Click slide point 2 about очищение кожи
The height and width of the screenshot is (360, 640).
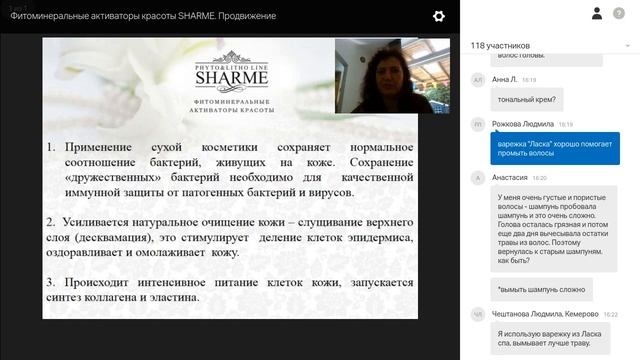click(230, 237)
